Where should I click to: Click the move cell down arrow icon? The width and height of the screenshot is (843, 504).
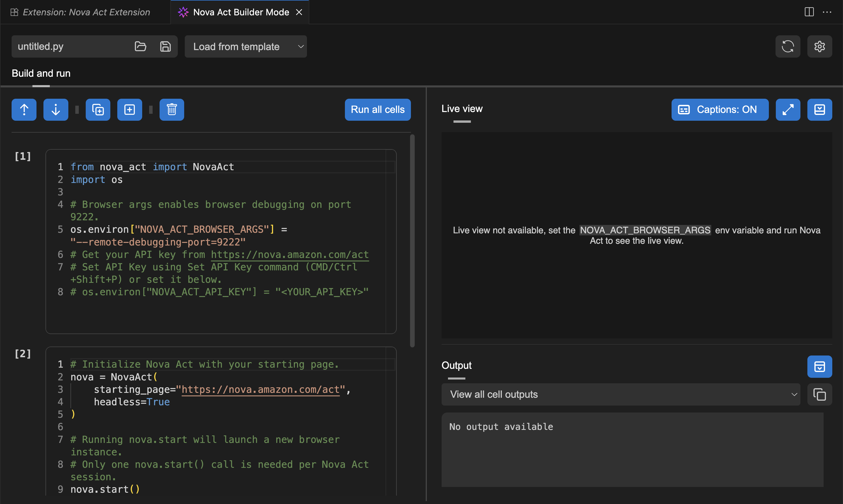pyautogui.click(x=56, y=110)
